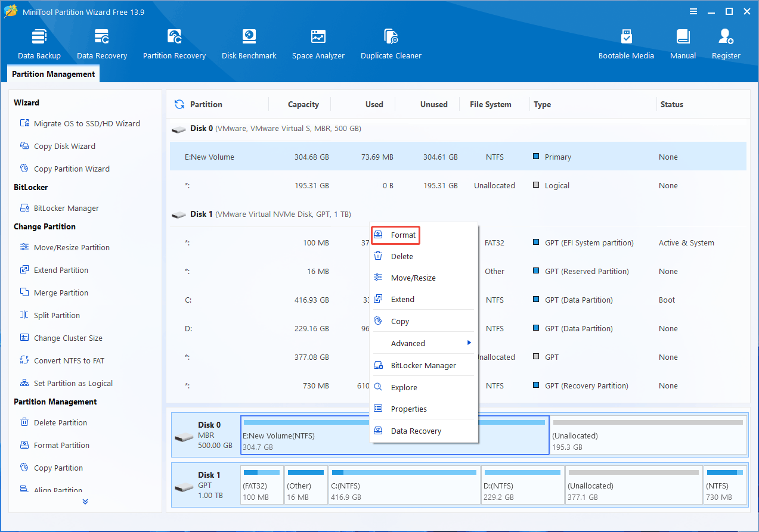Switch to the Partition Management tab
The image size is (759, 532).
pos(54,74)
